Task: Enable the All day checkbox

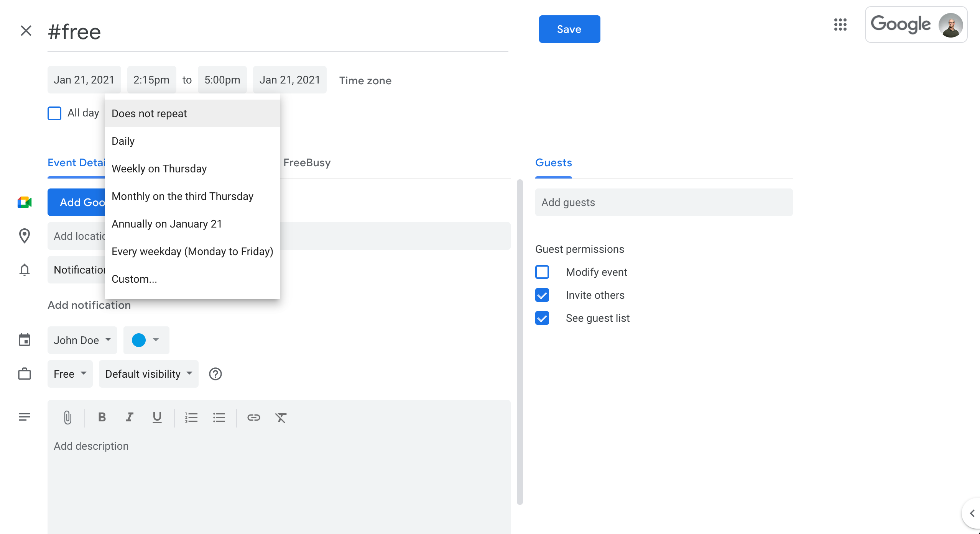Action: click(x=54, y=113)
